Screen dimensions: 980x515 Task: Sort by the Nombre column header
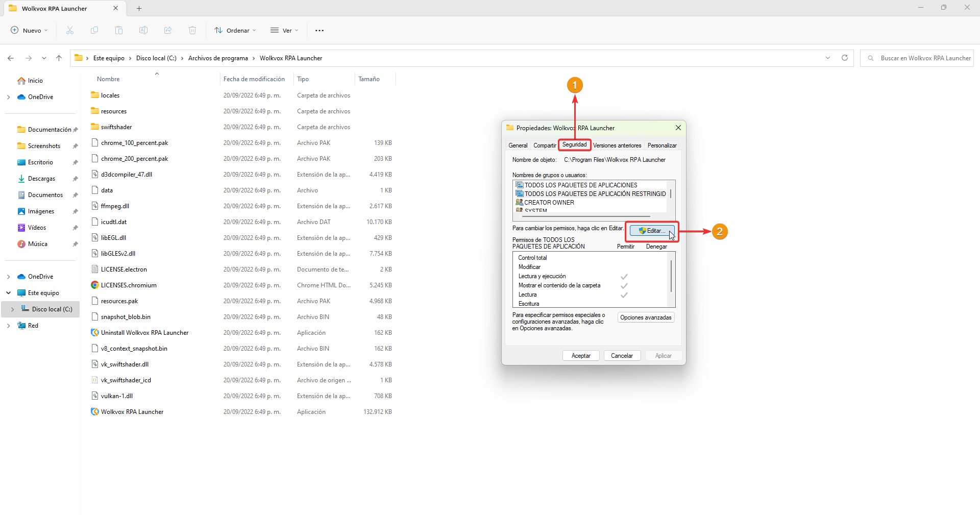[108, 79]
